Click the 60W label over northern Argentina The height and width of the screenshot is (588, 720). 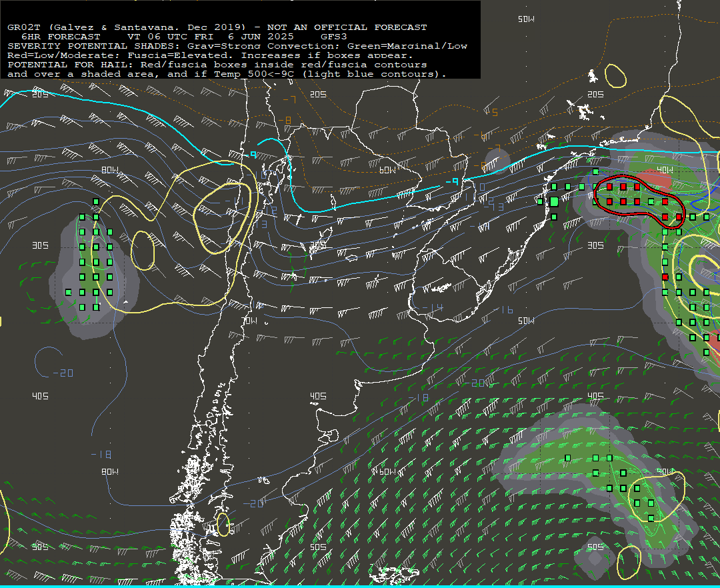click(x=387, y=170)
